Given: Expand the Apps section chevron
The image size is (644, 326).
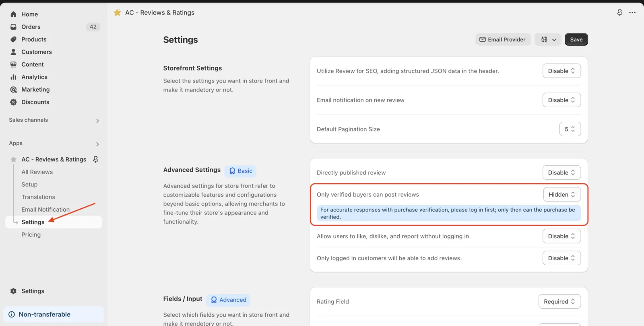Looking at the screenshot, I should pyautogui.click(x=97, y=144).
